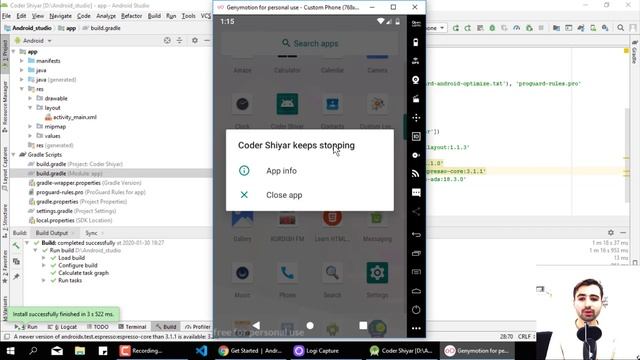
Task: Open Build panel gear settings
Action: [611, 232]
